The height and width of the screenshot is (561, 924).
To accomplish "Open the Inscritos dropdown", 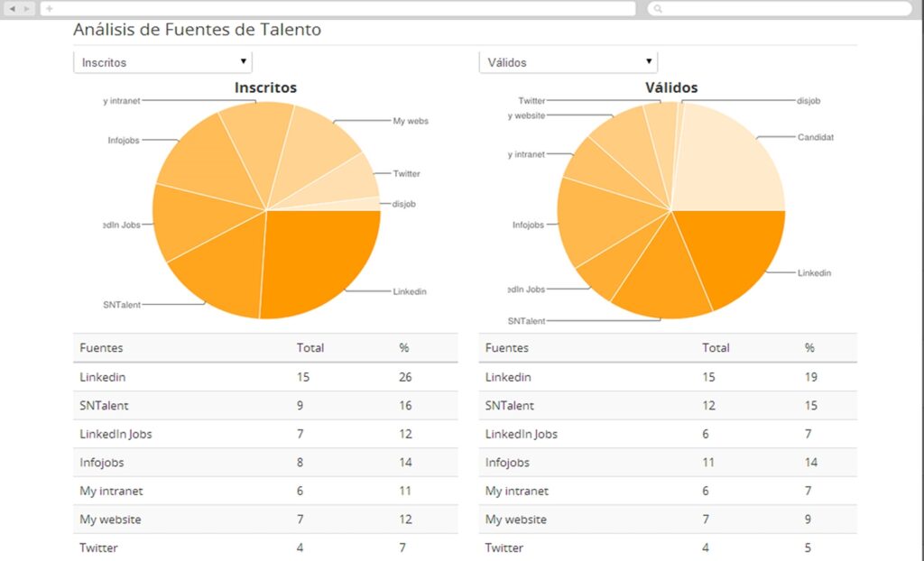I will pos(162,62).
